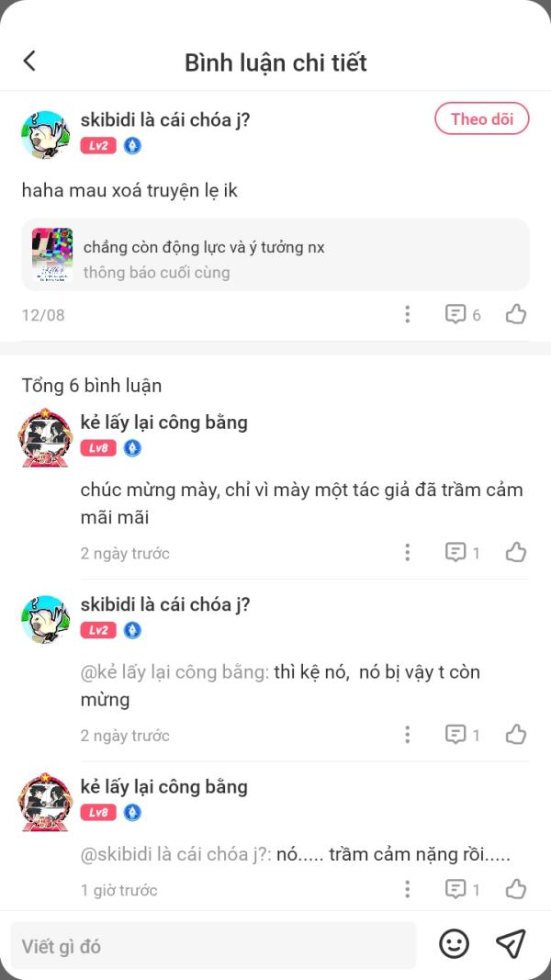Like the 'trầm cảm nặng rồi' comment
Viewport: 551px width, 980px height.
click(x=516, y=889)
